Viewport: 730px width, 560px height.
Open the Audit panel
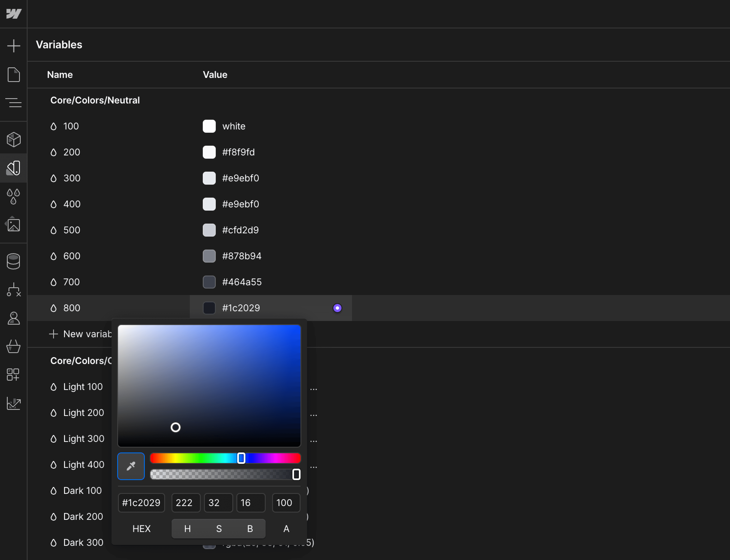click(14, 404)
